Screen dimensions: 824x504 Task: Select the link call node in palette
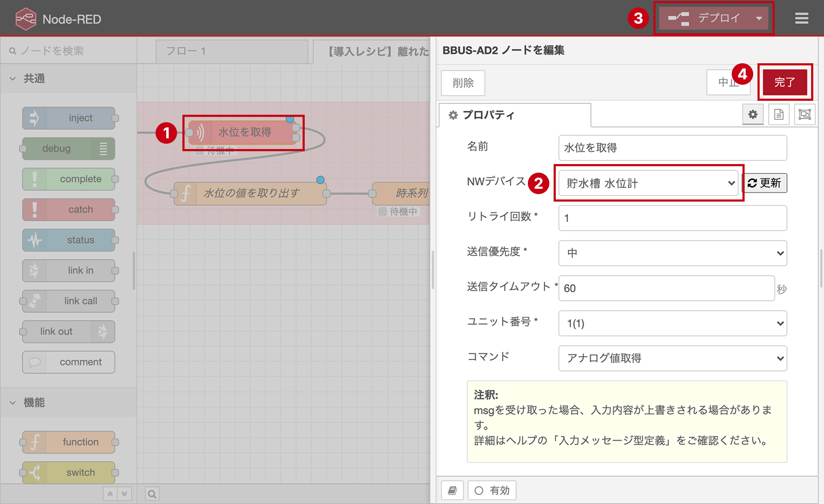69,301
